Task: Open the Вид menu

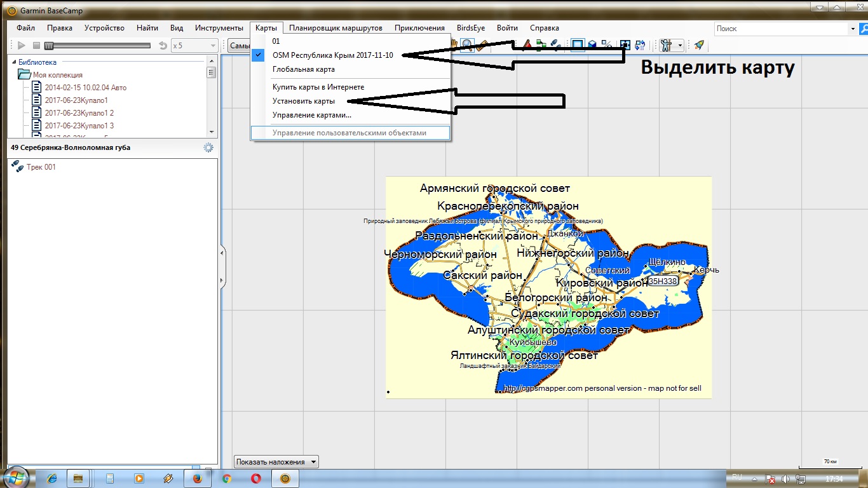Action: 177,28
